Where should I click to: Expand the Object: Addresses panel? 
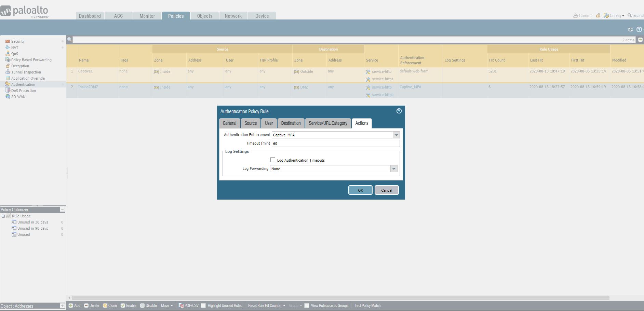point(62,306)
